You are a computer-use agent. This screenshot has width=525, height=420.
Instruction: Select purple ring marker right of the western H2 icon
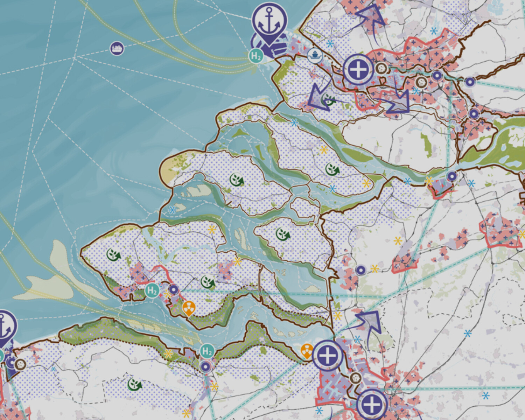pos(174,290)
